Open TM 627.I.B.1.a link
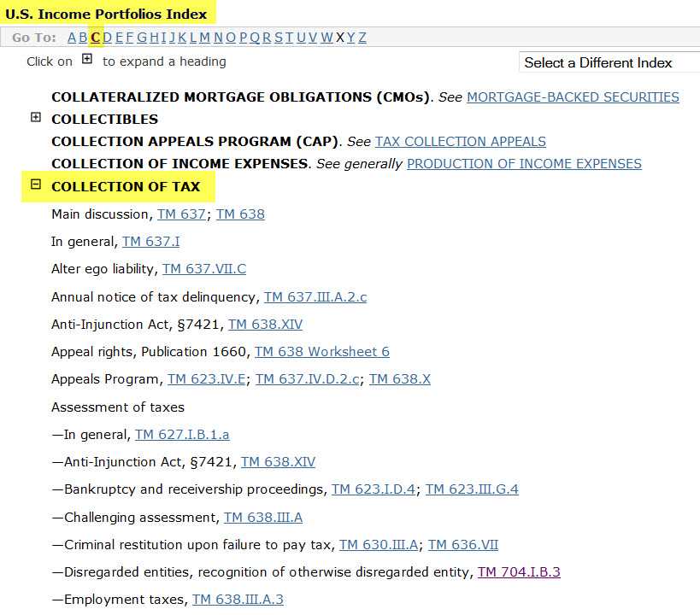Image resolution: width=700 pixels, height=615 pixels. (x=182, y=435)
